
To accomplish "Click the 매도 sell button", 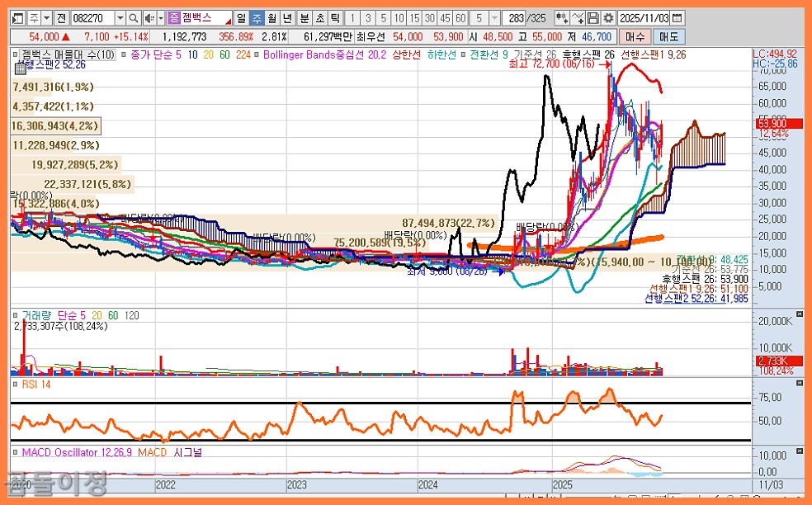I will pyautogui.click(x=668, y=37).
